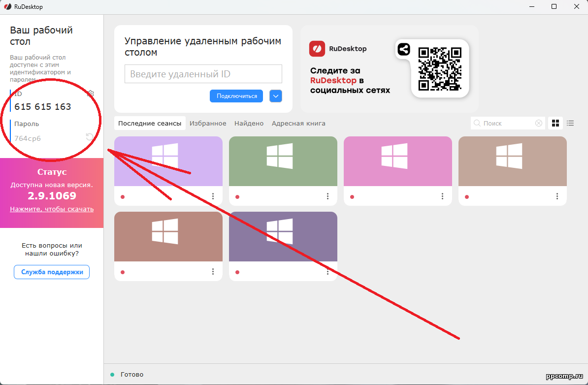Open ID settings gear icon
The width and height of the screenshot is (588, 385).
(90, 94)
